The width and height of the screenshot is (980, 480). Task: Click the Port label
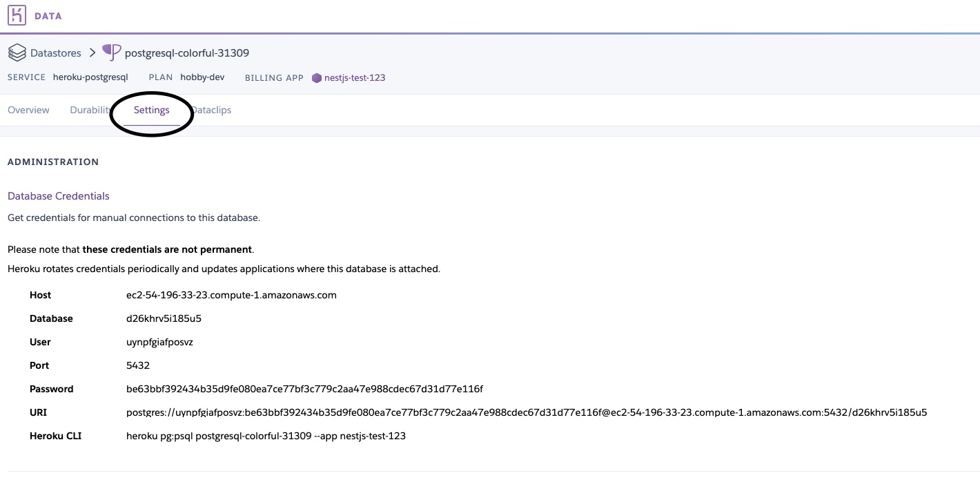pyautogui.click(x=39, y=365)
